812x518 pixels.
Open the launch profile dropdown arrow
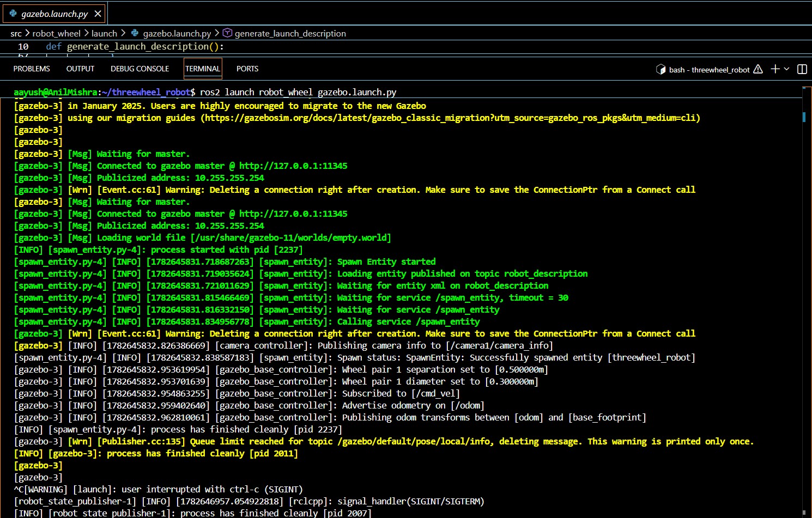pyautogui.click(x=786, y=69)
